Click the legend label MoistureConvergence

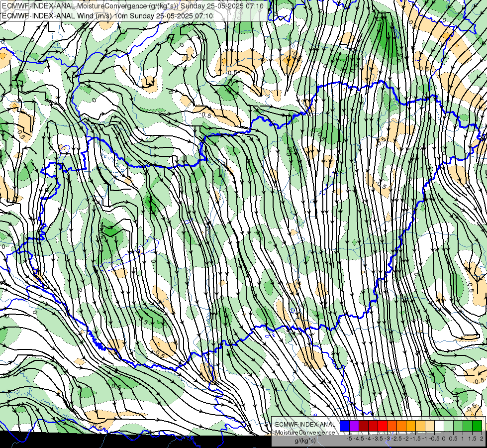tap(305, 433)
